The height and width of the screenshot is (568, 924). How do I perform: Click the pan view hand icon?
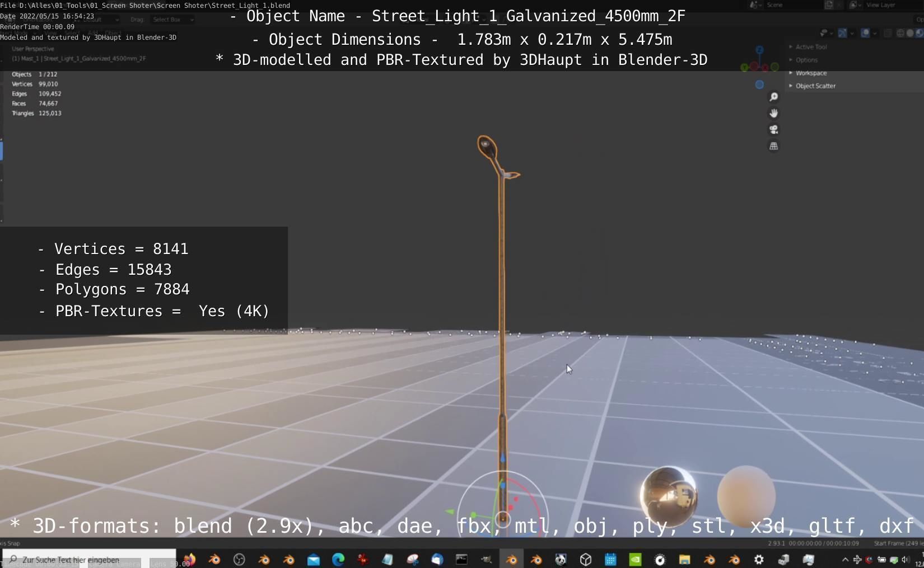(773, 114)
